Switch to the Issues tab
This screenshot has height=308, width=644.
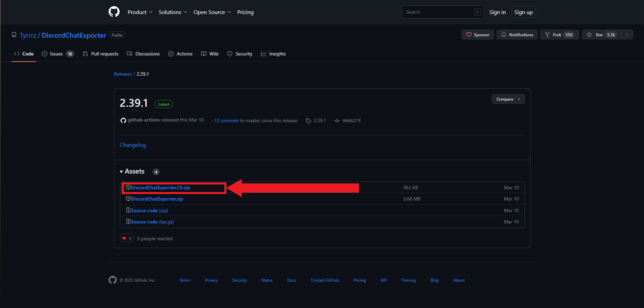coord(58,54)
